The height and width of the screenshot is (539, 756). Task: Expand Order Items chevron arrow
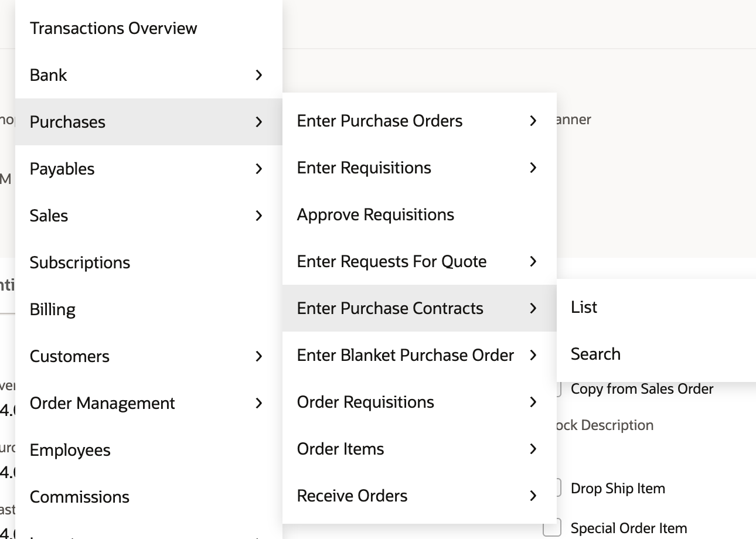click(533, 449)
